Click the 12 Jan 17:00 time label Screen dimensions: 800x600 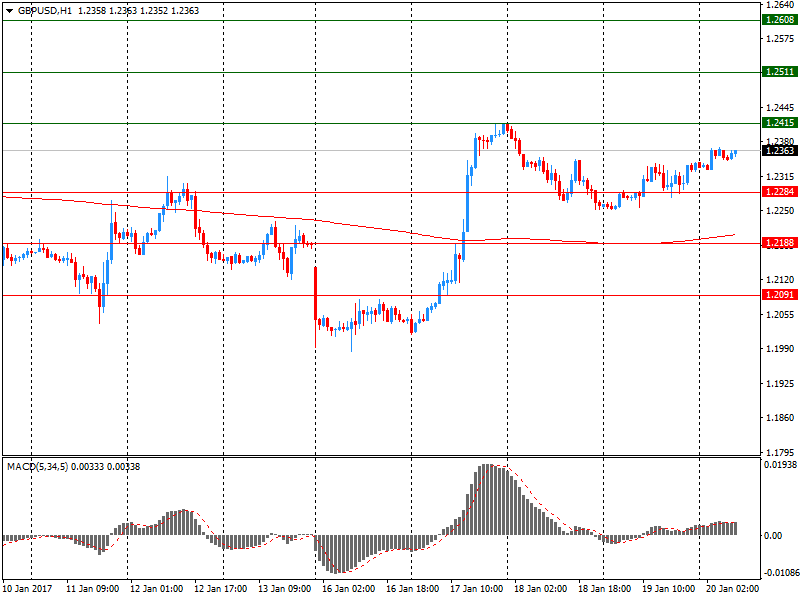tap(220, 589)
